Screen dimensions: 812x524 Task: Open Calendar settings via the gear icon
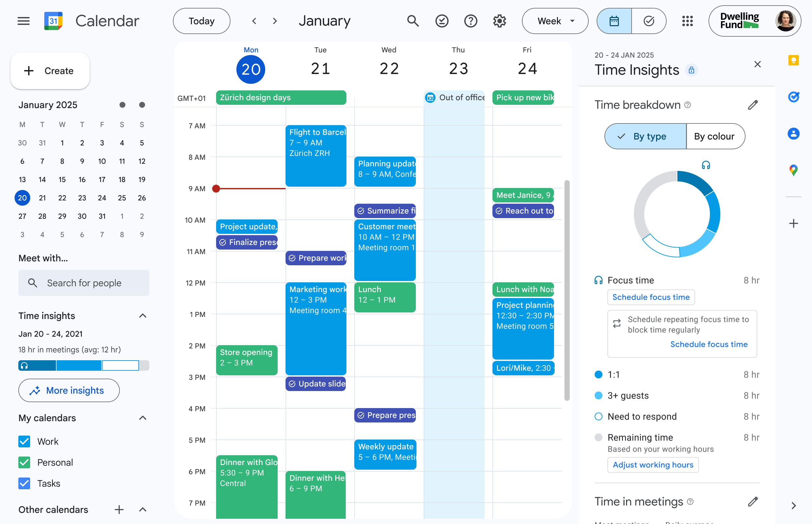coord(499,21)
